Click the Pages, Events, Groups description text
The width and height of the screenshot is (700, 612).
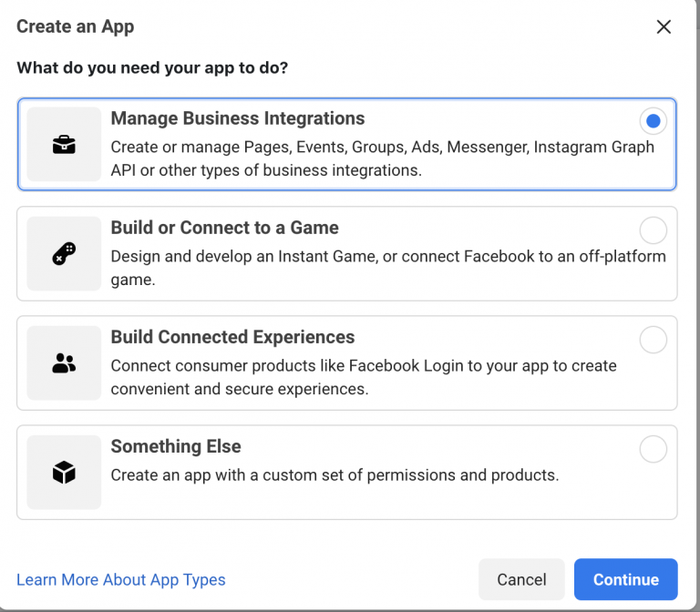[383, 158]
